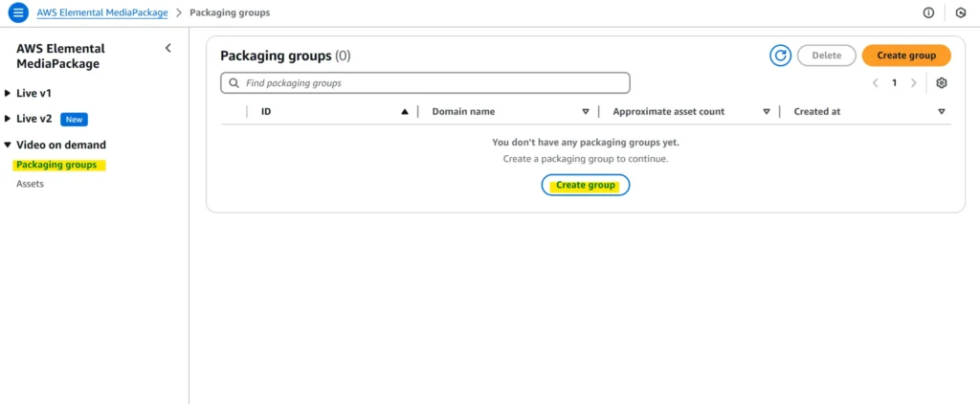
Task: Click the Domain name column header
Action: click(464, 112)
